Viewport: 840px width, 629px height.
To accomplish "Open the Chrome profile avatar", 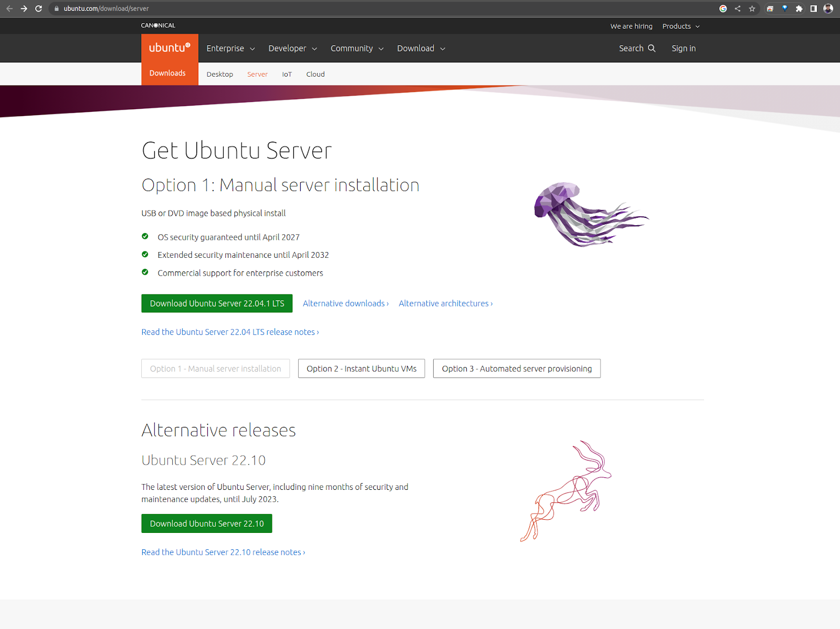I will (828, 8).
